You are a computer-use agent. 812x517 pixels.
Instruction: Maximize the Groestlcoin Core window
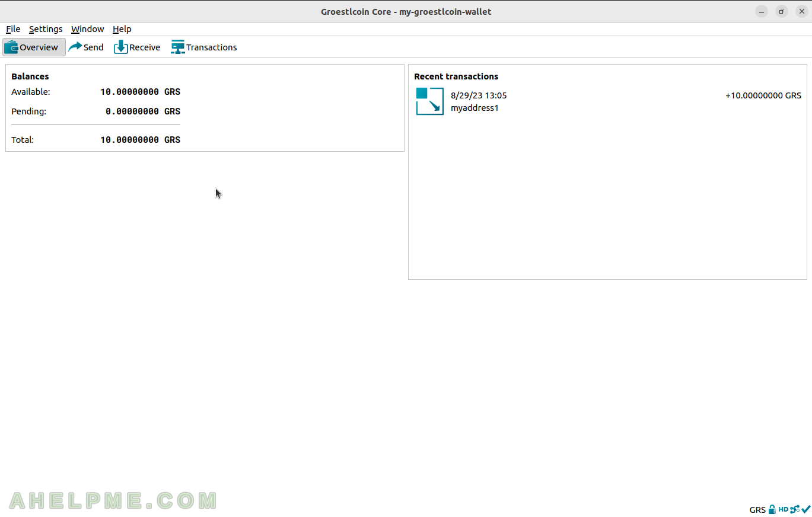(x=782, y=11)
